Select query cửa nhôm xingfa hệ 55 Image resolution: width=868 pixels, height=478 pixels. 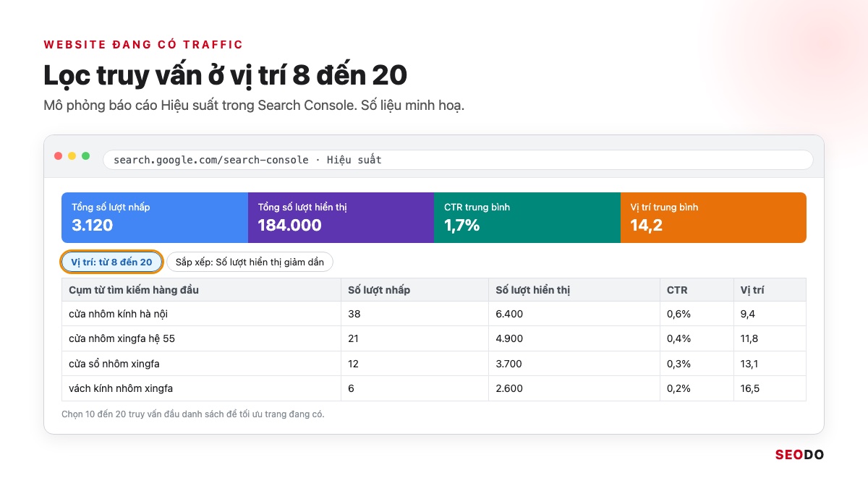[122, 338]
